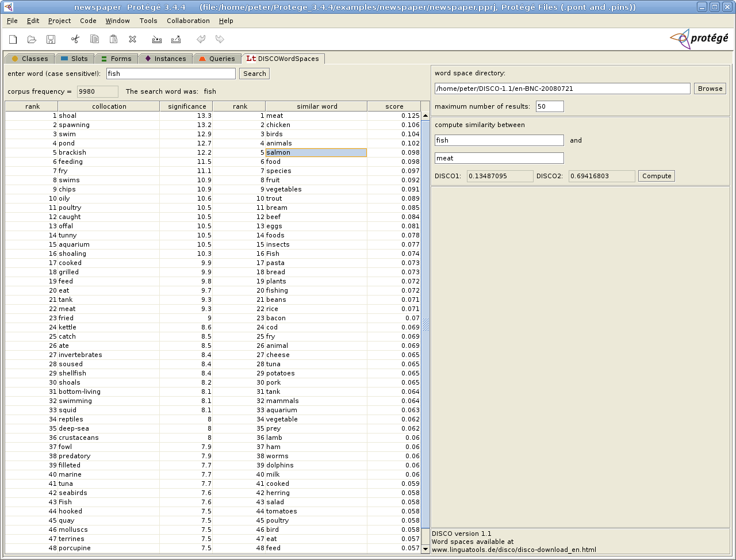
Task: Click the second similarity word field containing meat
Action: 499,158
